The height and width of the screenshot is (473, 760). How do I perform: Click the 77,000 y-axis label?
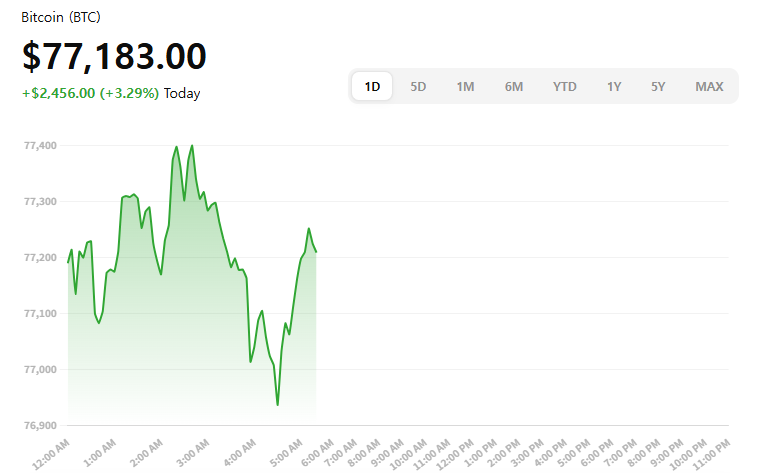pyautogui.click(x=40, y=370)
